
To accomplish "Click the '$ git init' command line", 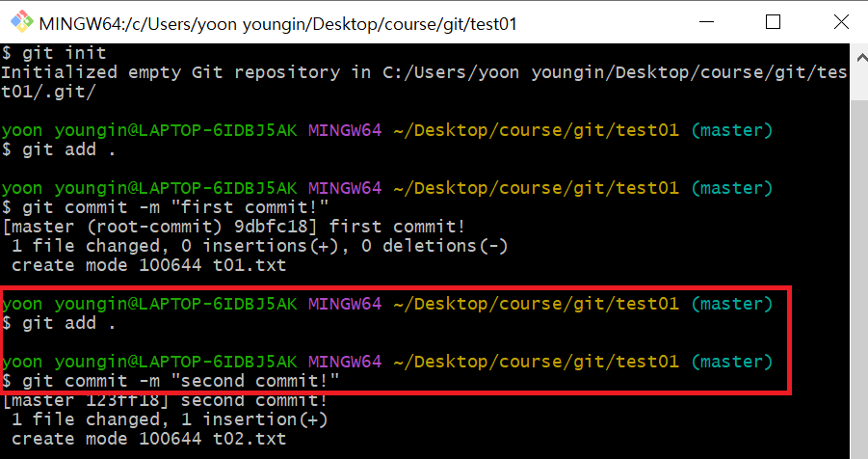I will [x=54, y=53].
